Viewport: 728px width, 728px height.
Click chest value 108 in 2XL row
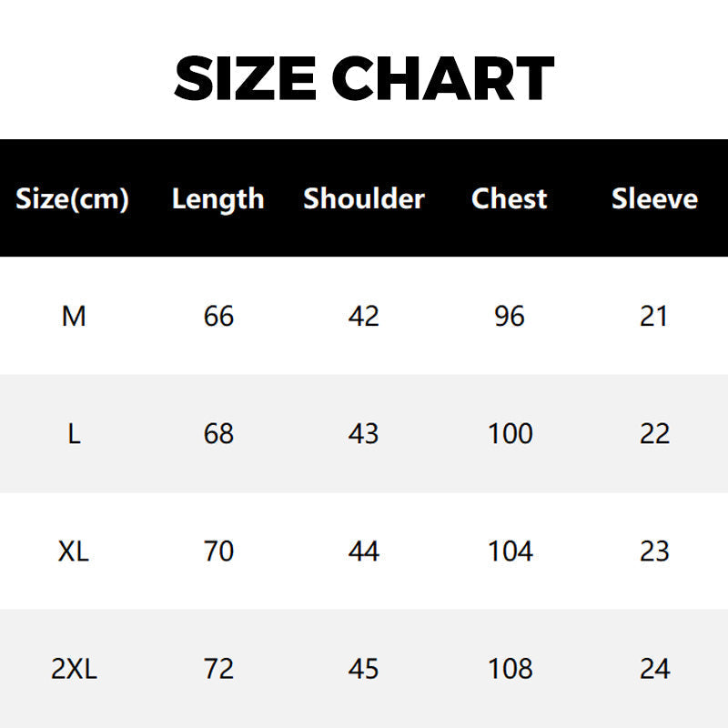(x=510, y=670)
